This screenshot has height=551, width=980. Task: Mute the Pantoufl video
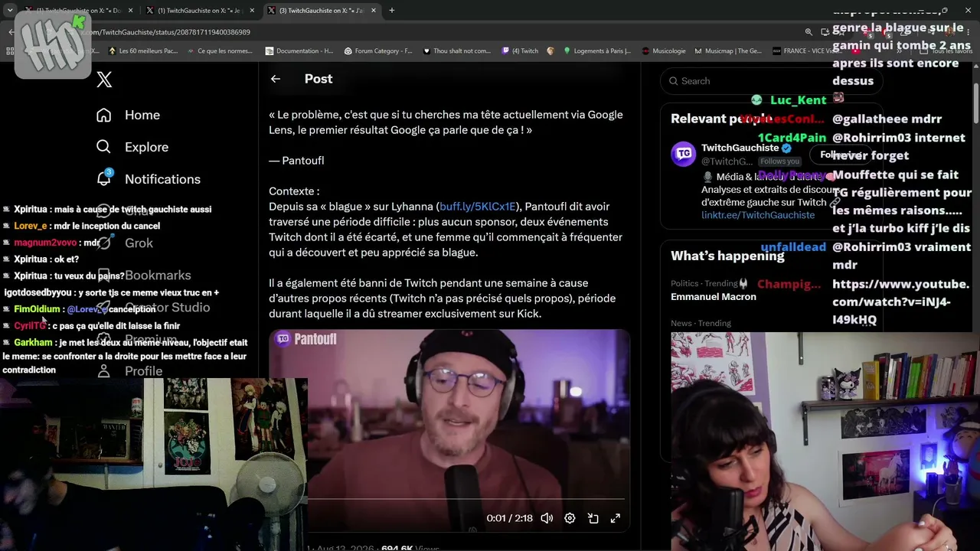(x=547, y=518)
